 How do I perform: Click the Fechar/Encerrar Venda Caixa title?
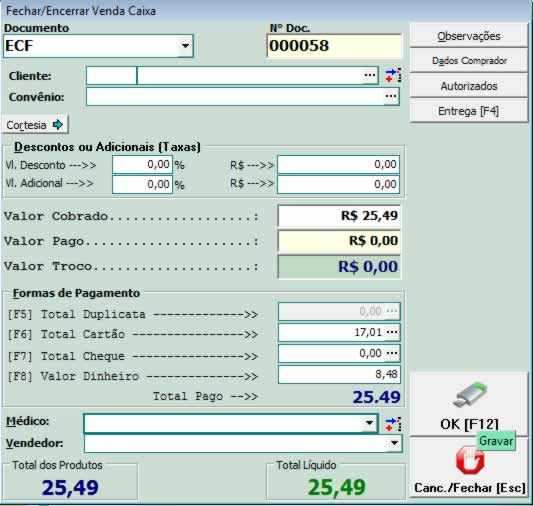pyautogui.click(x=81, y=11)
